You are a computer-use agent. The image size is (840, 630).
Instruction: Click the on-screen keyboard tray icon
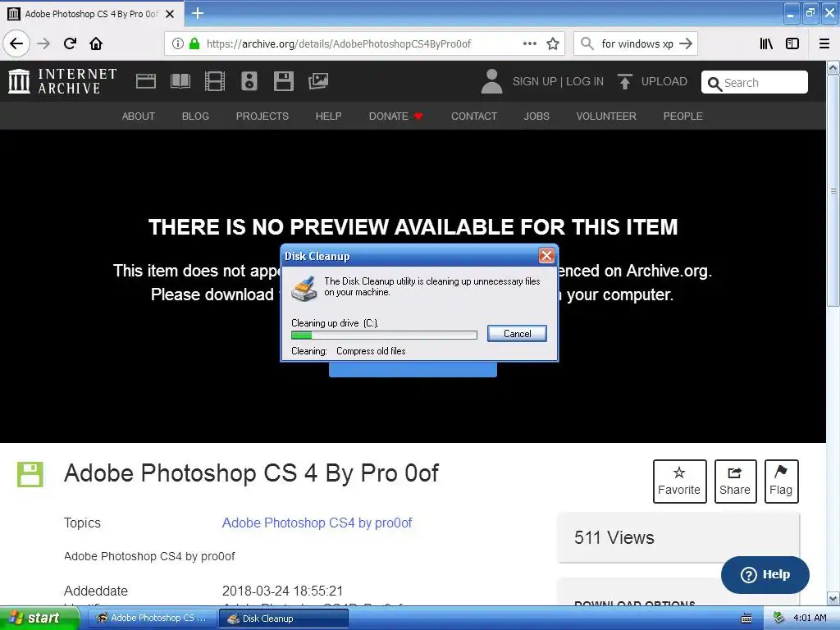[x=746, y=619]
